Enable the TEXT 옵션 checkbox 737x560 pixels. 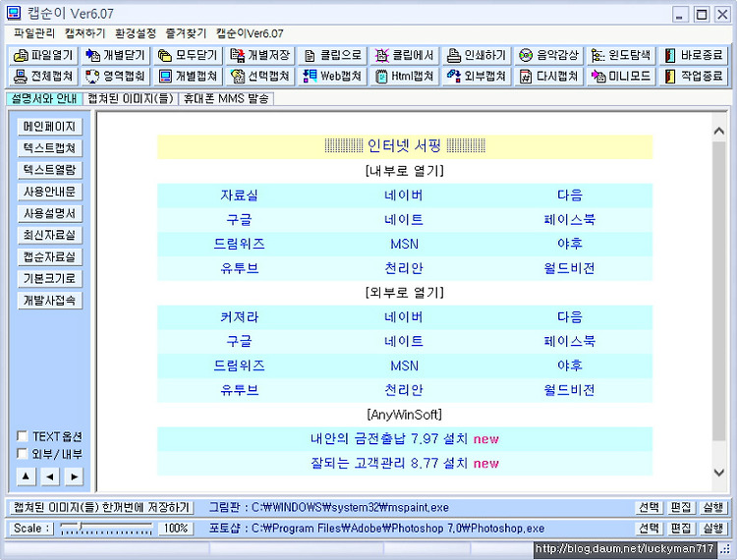(22, 436)
